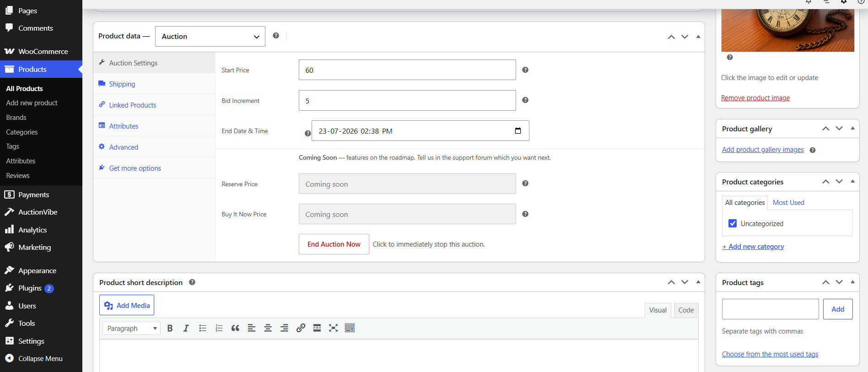Screen dimensions: 868x372
Task: Insert Read More tag in editor
Action: click(x=317, y=328)
